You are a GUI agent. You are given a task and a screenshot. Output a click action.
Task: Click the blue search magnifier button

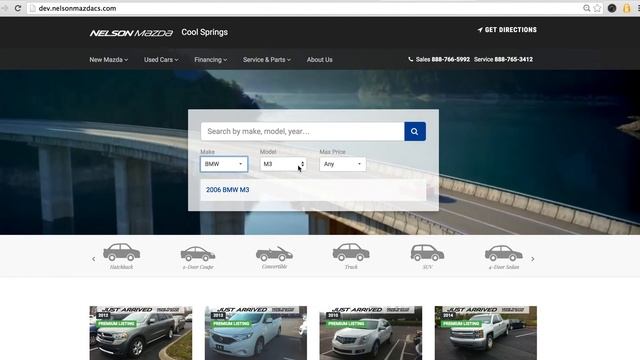click(x=415, y=131)
